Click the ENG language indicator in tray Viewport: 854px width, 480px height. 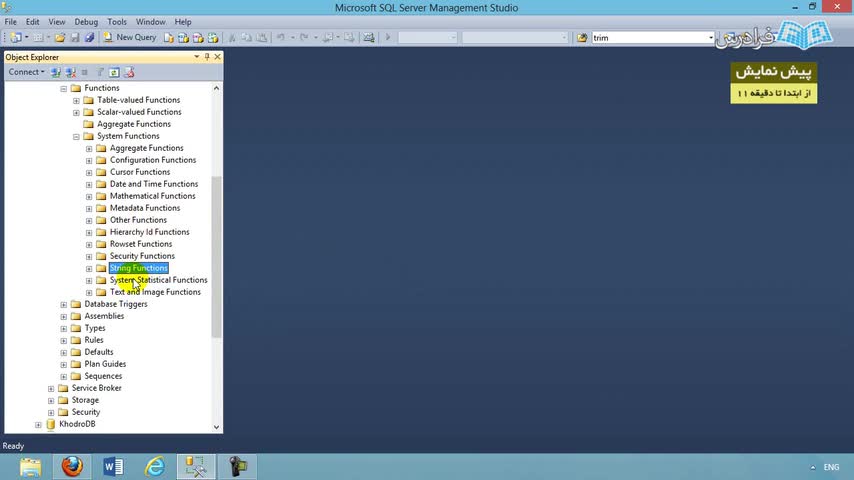point(831,467)
